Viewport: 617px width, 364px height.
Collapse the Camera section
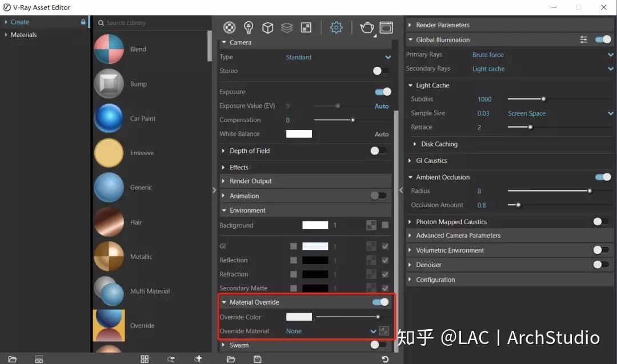click(x=223, y=42)
